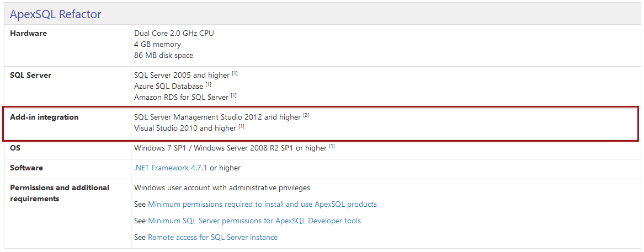
Task: Open Remote access for SQL Server instance link
Action: 212,237
